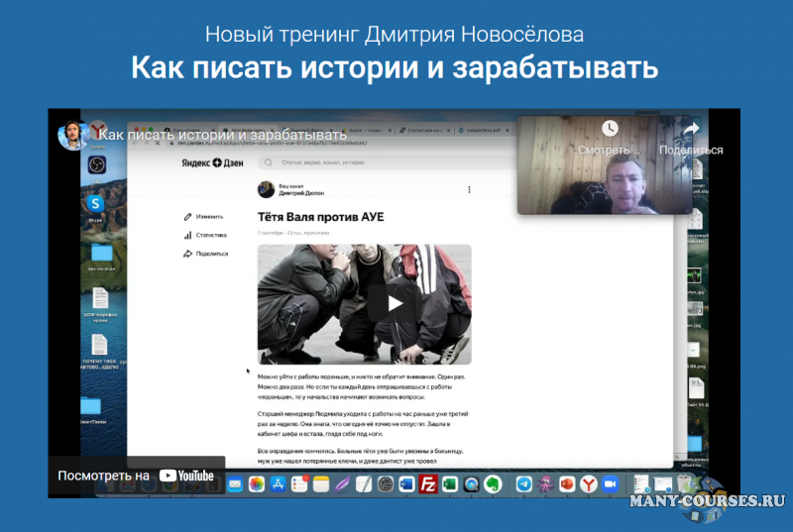This screenshot has height=532, width=793.
Task: Play the embedded YouTube video
Action: click(x=396, y=303)
